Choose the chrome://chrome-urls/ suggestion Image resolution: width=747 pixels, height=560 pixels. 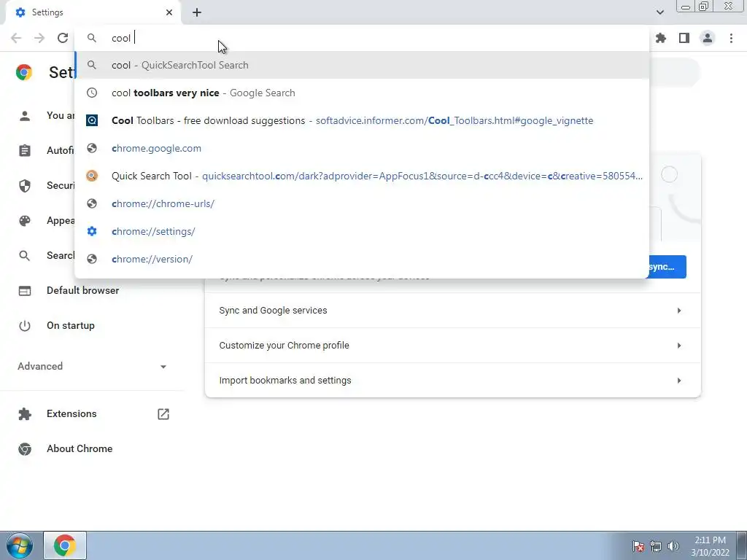362,203
